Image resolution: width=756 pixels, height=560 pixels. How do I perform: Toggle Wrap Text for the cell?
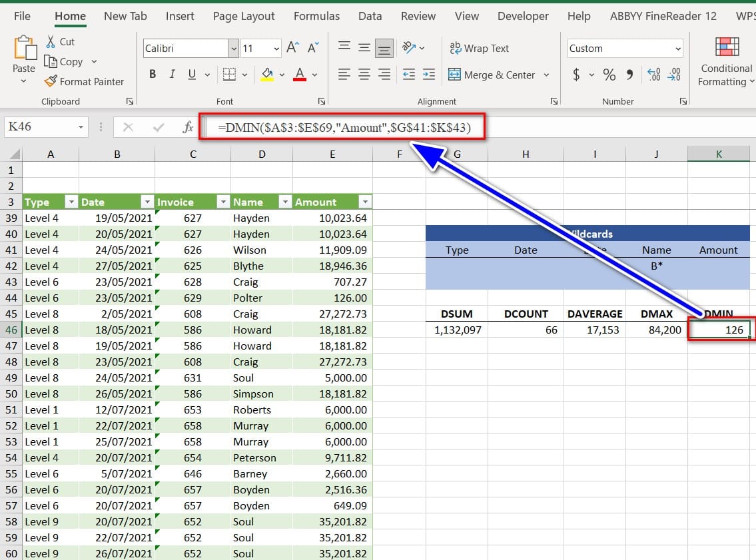[479, 48]
